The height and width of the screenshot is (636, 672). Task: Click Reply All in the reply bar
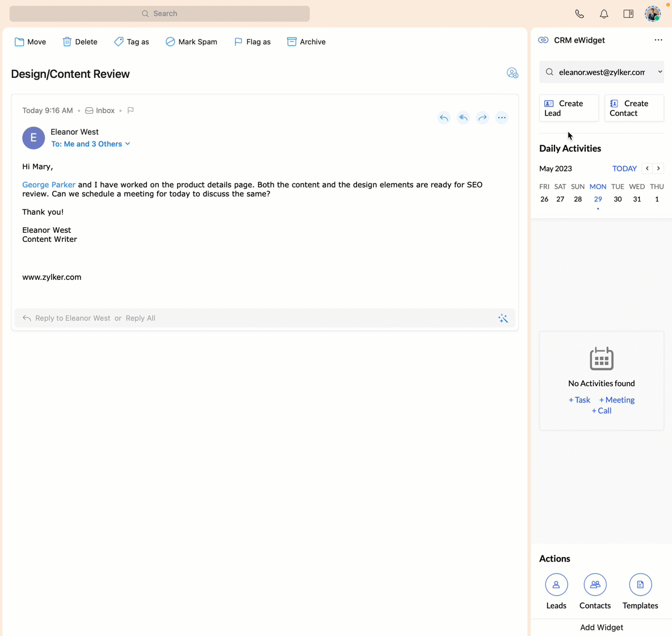[141, 318]
